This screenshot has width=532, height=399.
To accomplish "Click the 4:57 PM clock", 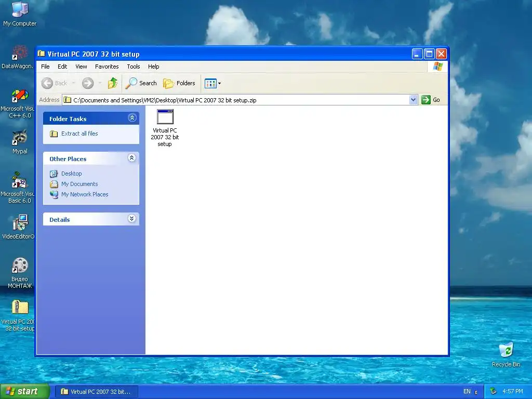I will pos(513,392).
